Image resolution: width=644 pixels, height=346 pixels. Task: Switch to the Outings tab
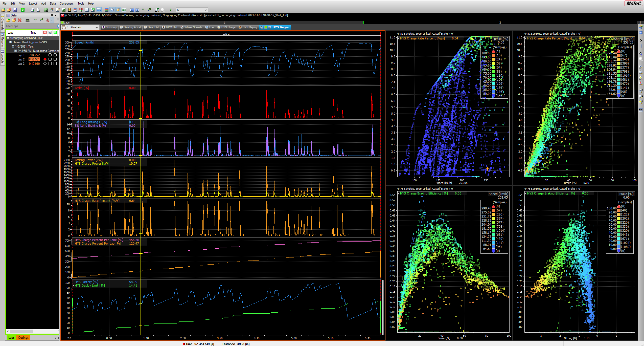pyautogui.click(x=23, y=338)
